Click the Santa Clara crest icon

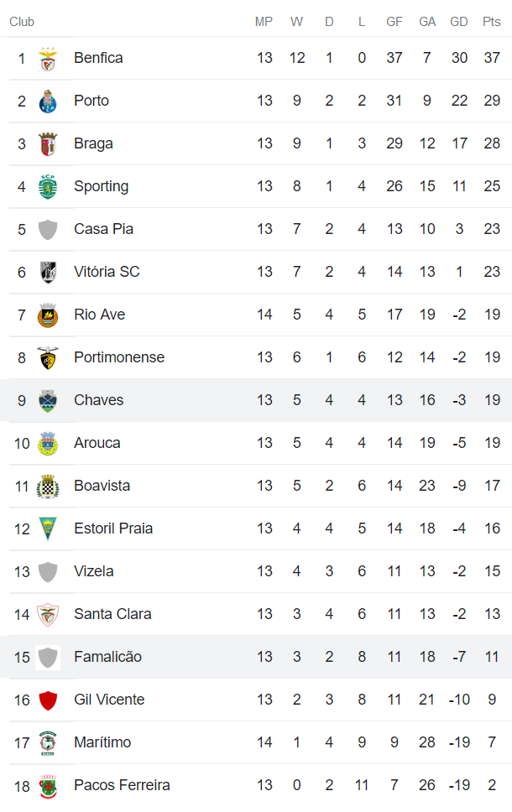[48, 615]
